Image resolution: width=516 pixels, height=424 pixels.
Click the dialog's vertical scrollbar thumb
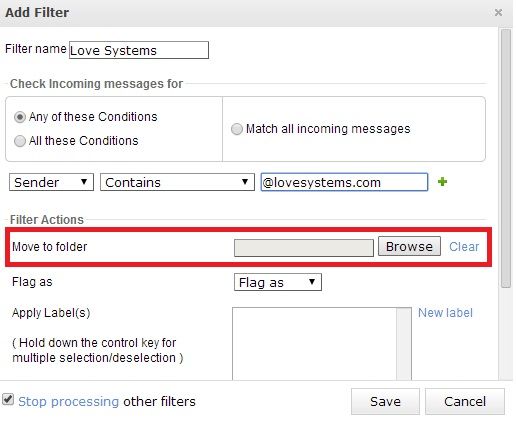pyautogui.click(x=506, y=158)
